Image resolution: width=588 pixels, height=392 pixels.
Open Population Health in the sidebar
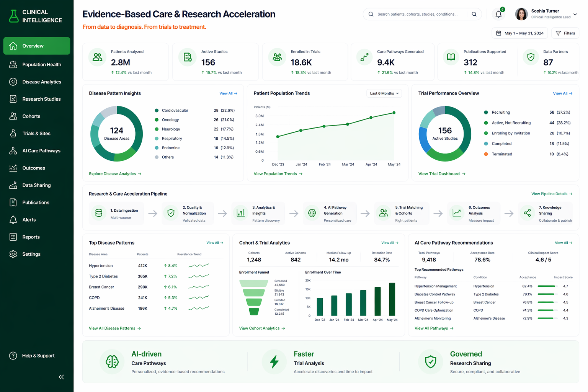click(x=37, y=65)
